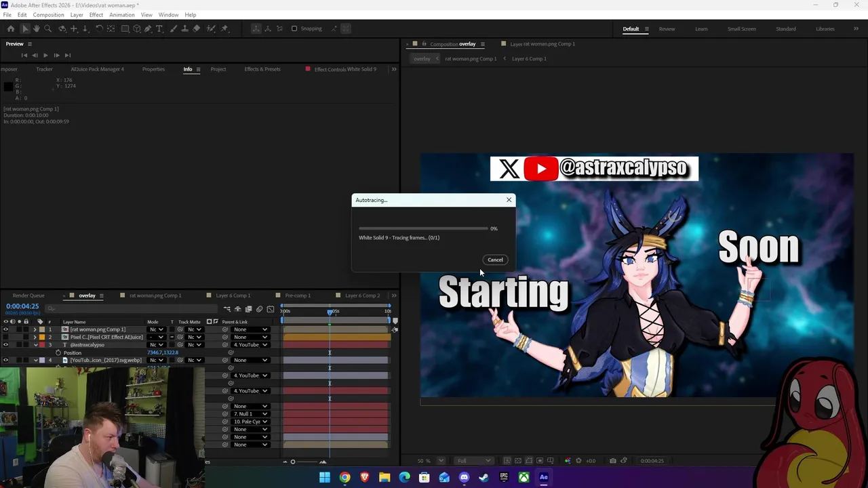Image resolution: width=868 pixels, height=488 pixels.
Task: Open the Animation menu
Action: tap(122, 15)
